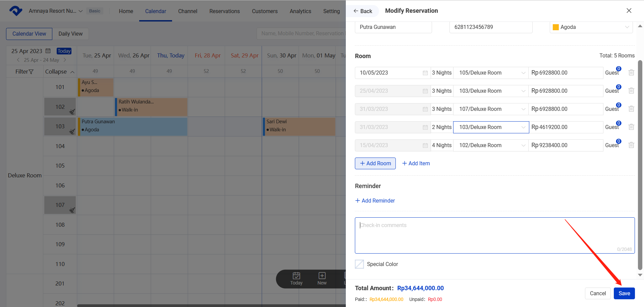Open the Agoda source dropdown
Screen dimensions: 644x307
[x=591, y=27]
